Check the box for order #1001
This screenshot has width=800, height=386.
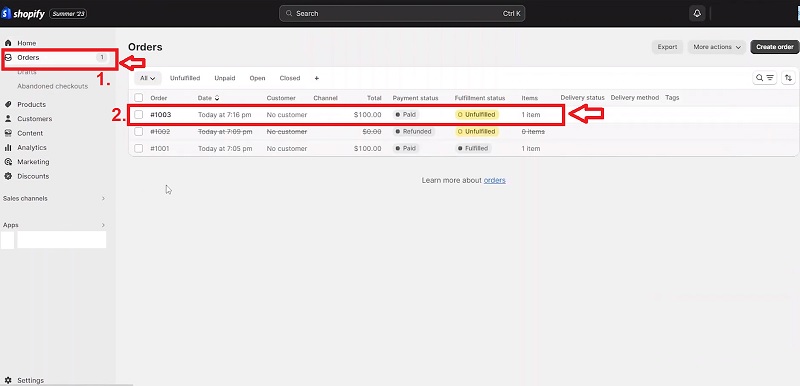139,148
